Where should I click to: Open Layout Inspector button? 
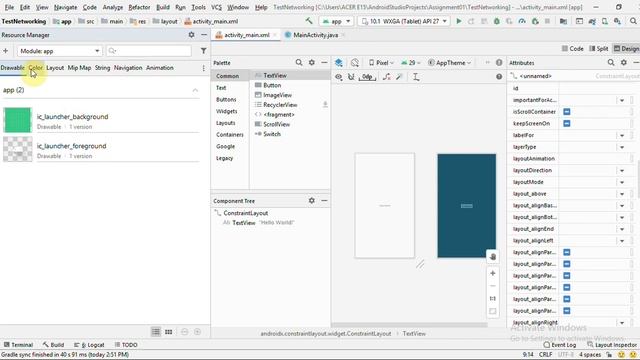[612, 345]
